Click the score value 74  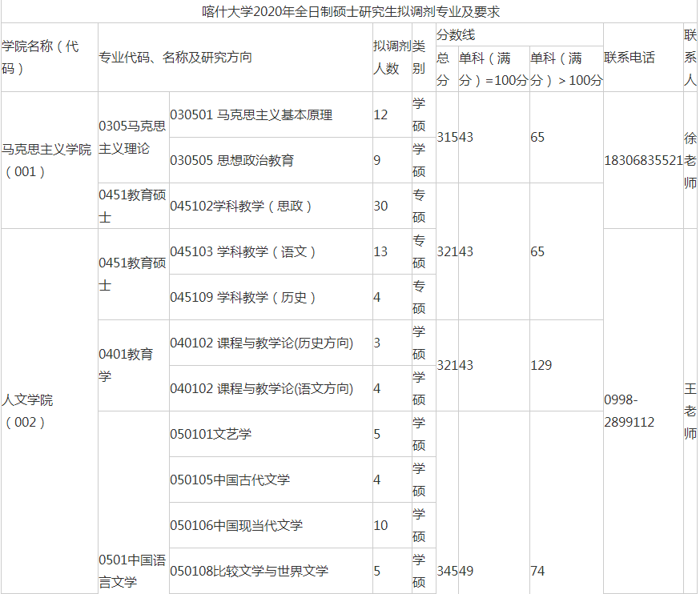point(537,571)
